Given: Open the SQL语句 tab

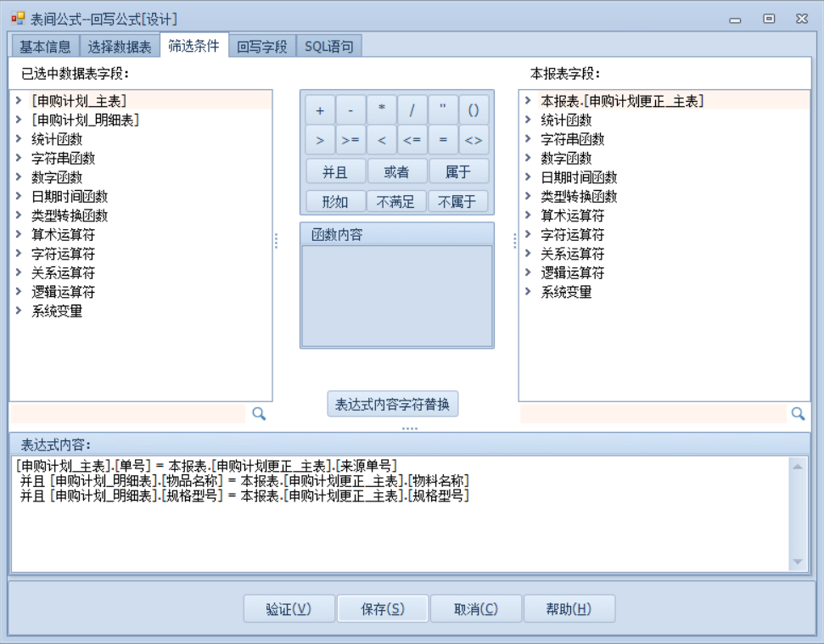Looking at the screenshot, I should click(x=329, y=47).
